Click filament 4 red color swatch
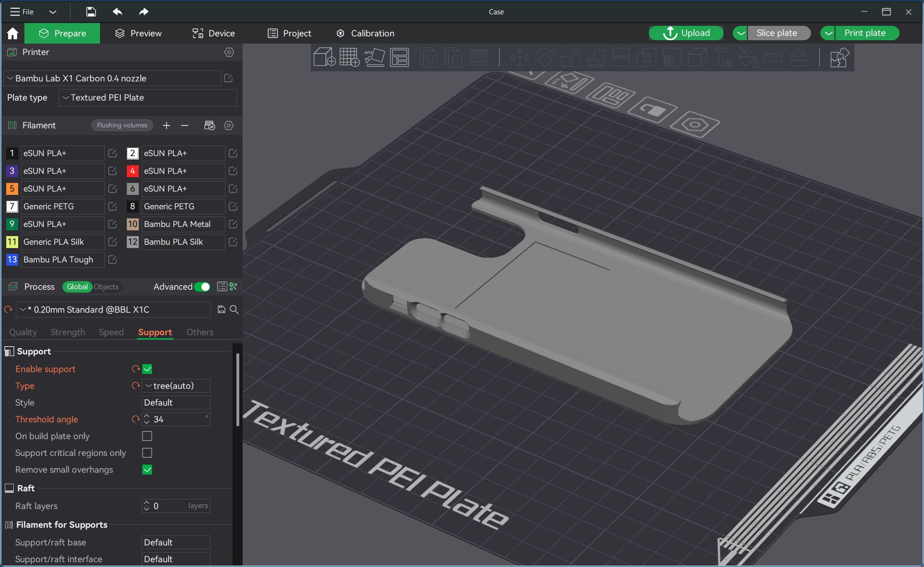924x567 pixels. (x=133, y=171)
